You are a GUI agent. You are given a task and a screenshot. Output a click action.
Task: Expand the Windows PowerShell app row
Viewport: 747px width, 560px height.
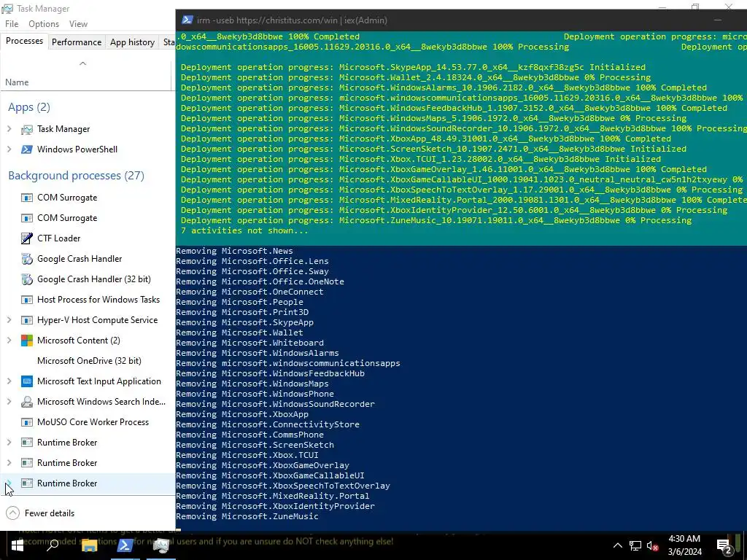point(9,149)
